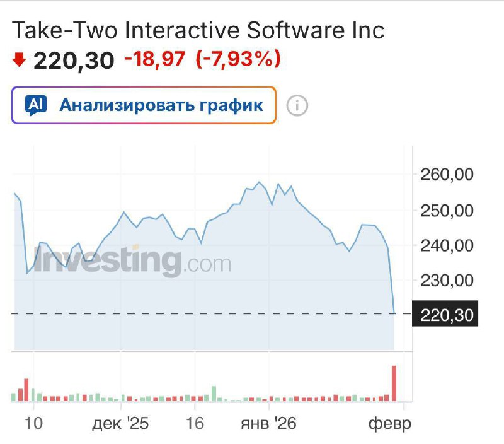504x444 pixels.
Task: Click the bold 220,30 headline price
Action: 74,61
